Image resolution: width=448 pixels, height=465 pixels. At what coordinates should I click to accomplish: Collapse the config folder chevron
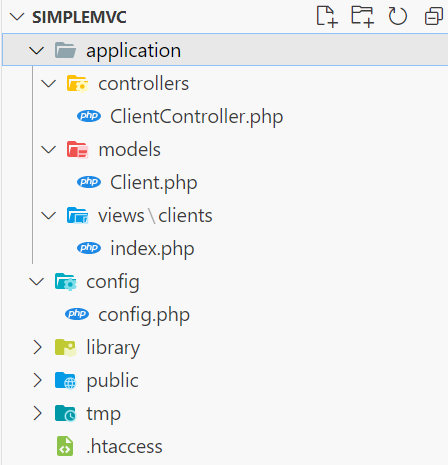click(x=37, y=282)
